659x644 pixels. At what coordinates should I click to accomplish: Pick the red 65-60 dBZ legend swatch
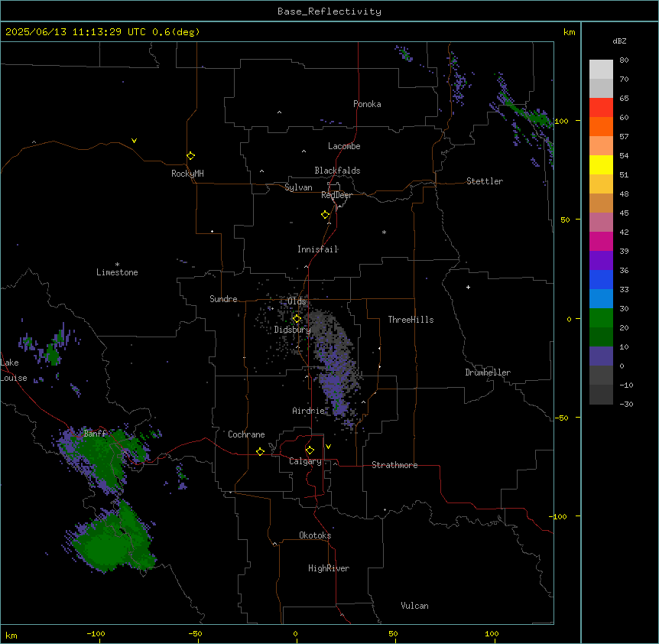click(601, 108)
